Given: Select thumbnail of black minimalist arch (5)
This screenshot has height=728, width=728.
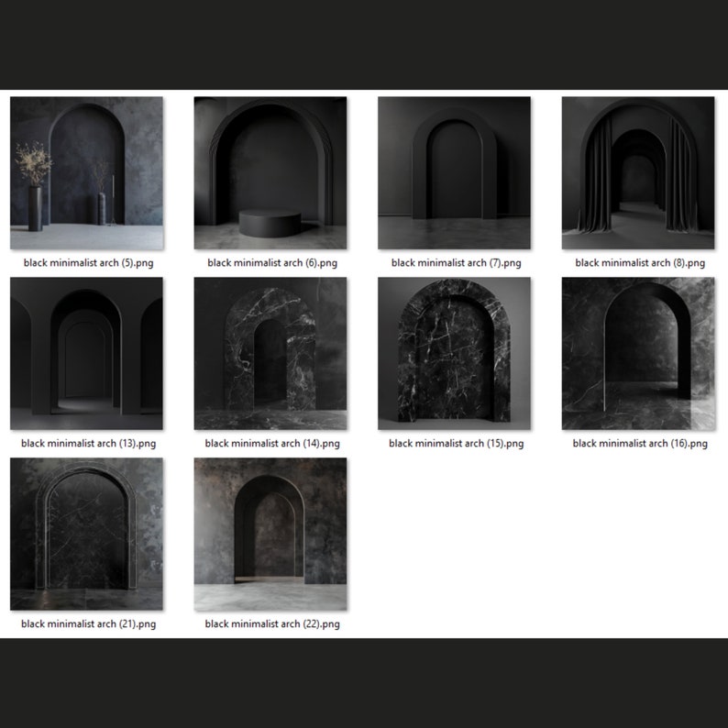Looking at the screenshot, I should (86, 173).
